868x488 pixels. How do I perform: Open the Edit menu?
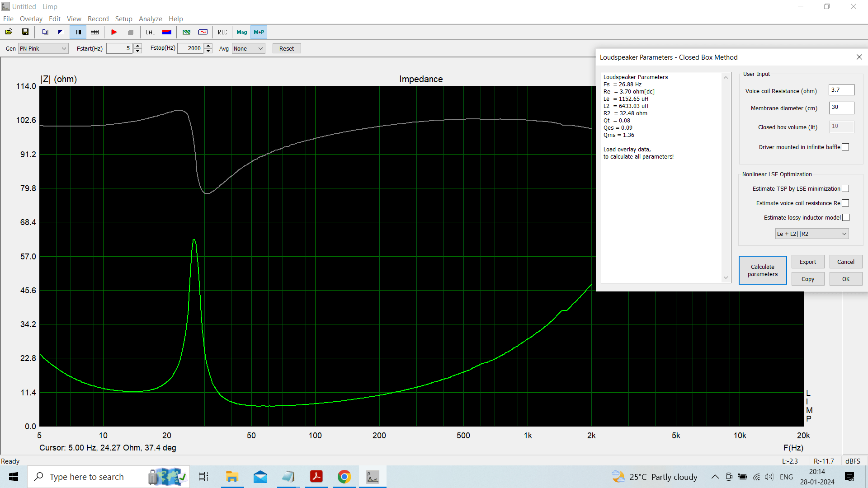click(x=55, y=19)
